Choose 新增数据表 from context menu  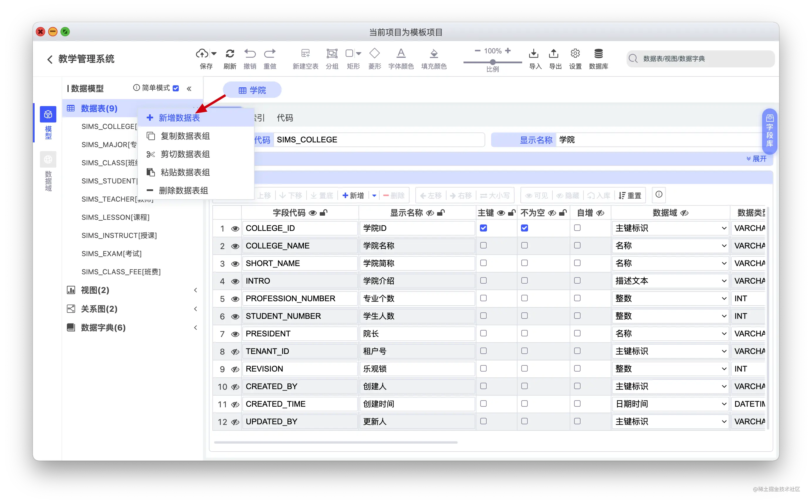[179, 118]
